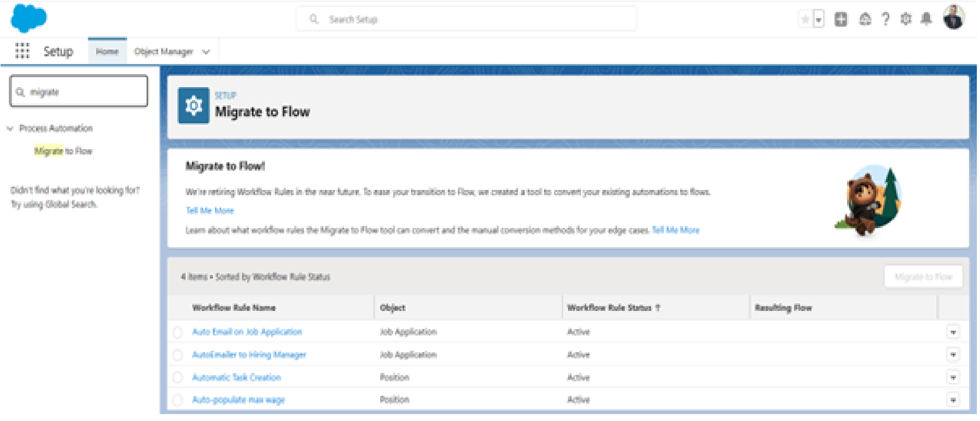The height and width of the screenshot is (421, 980).
Task: Click the Migrate to Flow button
Action: pos(923,276)
